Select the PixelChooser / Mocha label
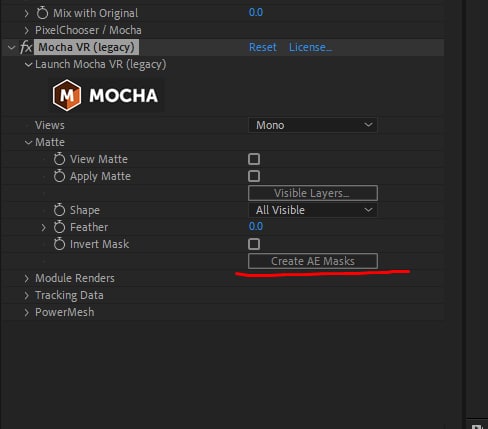Viewport: 488px width, 429px height. pyautogui.click(x=88, y=30)
